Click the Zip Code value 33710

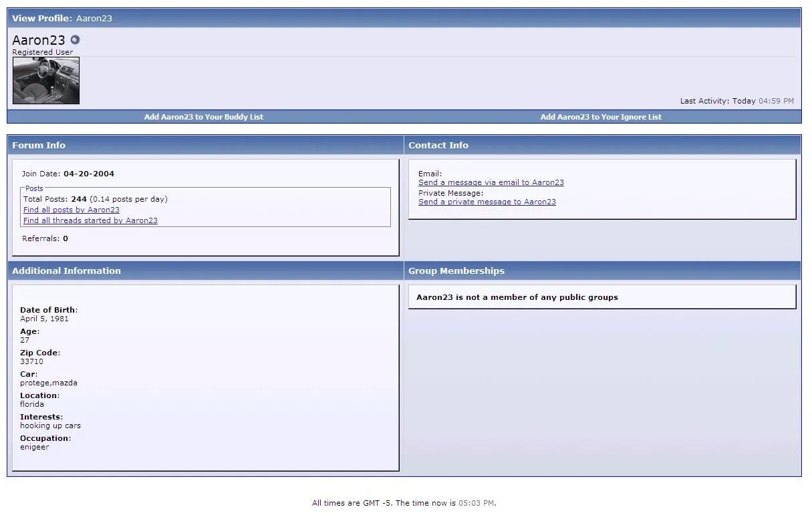tap(31, 361)
